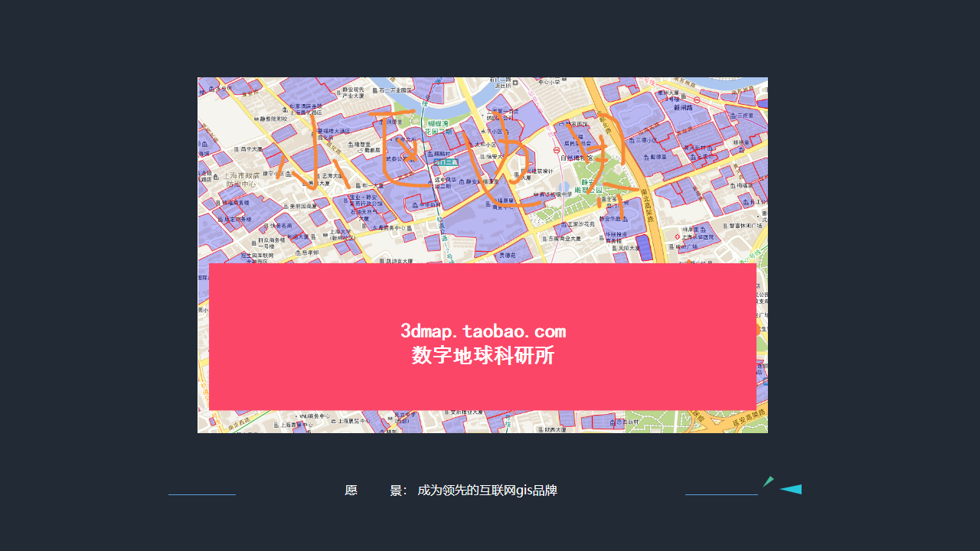Click the 昌平大厦 map label
Screen dimensions: 980x551
[x=250, y=149]
